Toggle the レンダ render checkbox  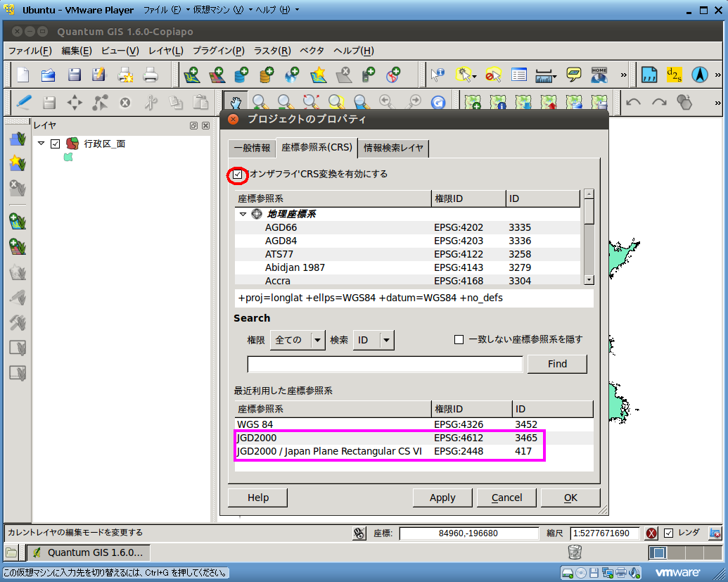click(x=669, y=533)
